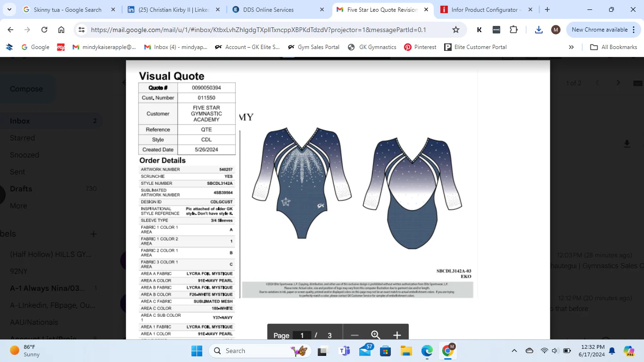Download the attachment from viewer
The image size is (644, 362).
(x=627, y=144)
